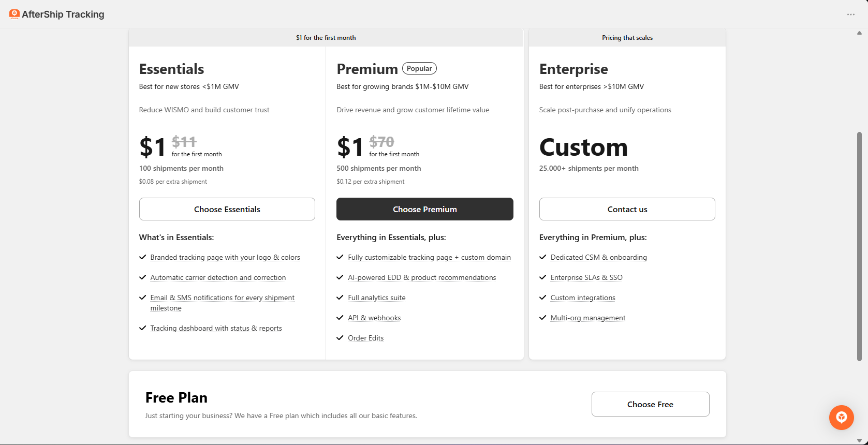Click checkmark beside Multi-org management
Viewport: 868px width, 445px height.
coord(543,318)
